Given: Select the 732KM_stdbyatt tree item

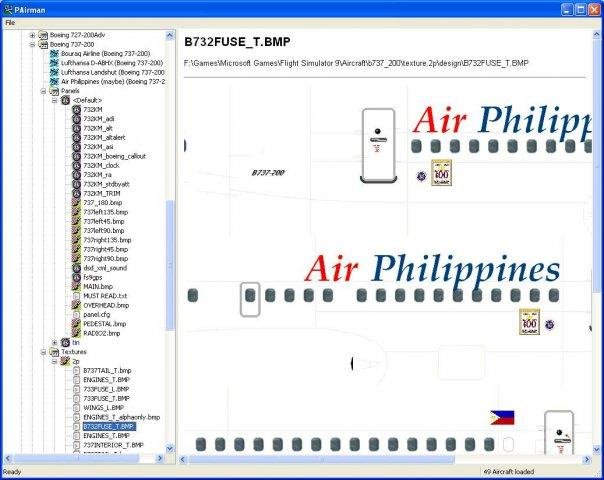Looking at the screenshot, I should [106, 184].
